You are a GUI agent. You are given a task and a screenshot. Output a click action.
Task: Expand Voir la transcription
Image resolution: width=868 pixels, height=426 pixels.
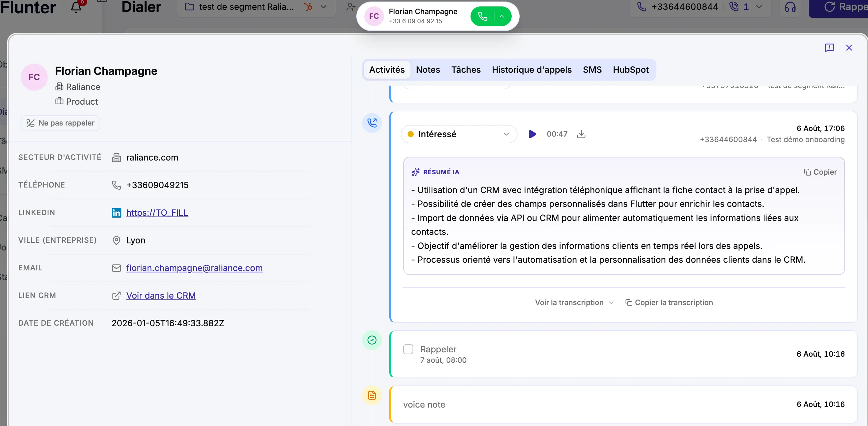[574, 302]
